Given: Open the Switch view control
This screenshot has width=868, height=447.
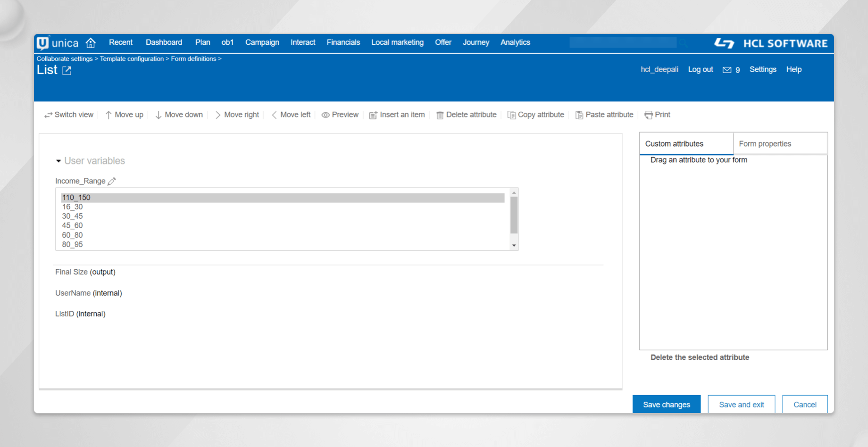Looking at the screenshot, I should 68,115.
